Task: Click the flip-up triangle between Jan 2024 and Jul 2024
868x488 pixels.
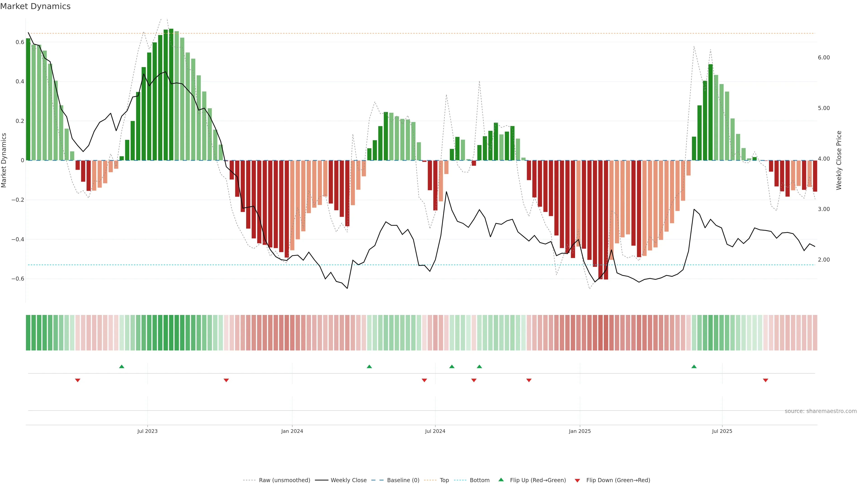Action: [x=369, y=366]
